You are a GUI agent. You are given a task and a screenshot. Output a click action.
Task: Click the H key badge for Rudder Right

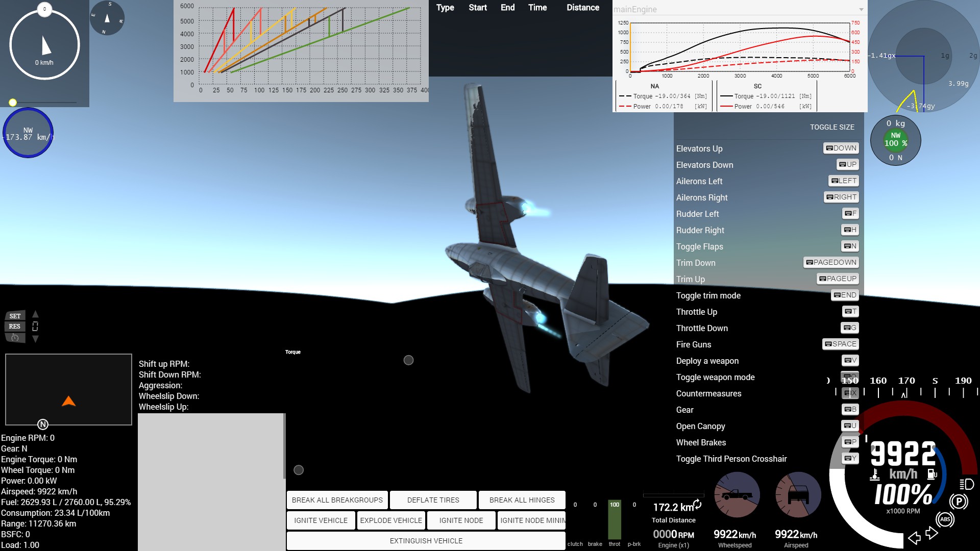click(850, 230)
